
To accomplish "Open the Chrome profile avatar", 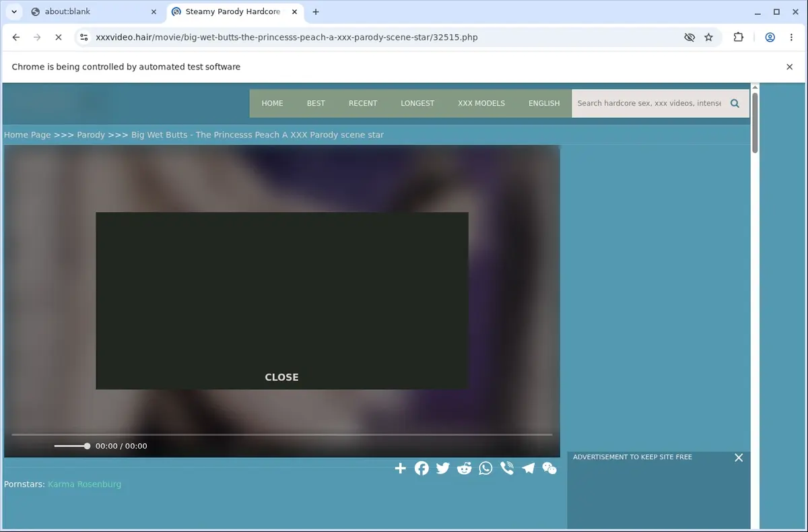I will coord(770,37).
